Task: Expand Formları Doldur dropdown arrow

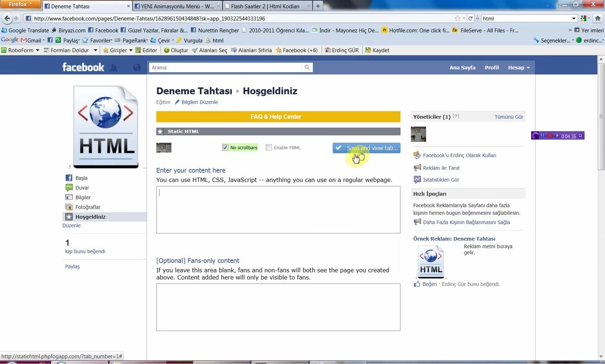Action: (95, 50)
